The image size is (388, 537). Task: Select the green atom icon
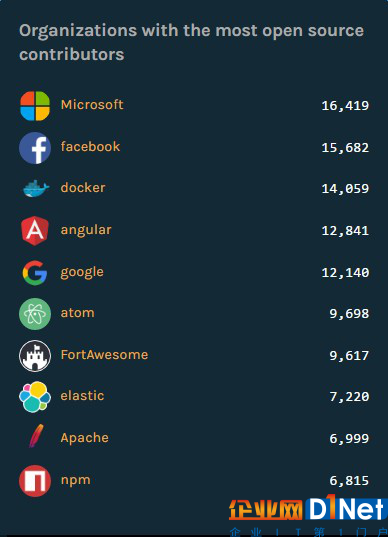pos(35,314)
